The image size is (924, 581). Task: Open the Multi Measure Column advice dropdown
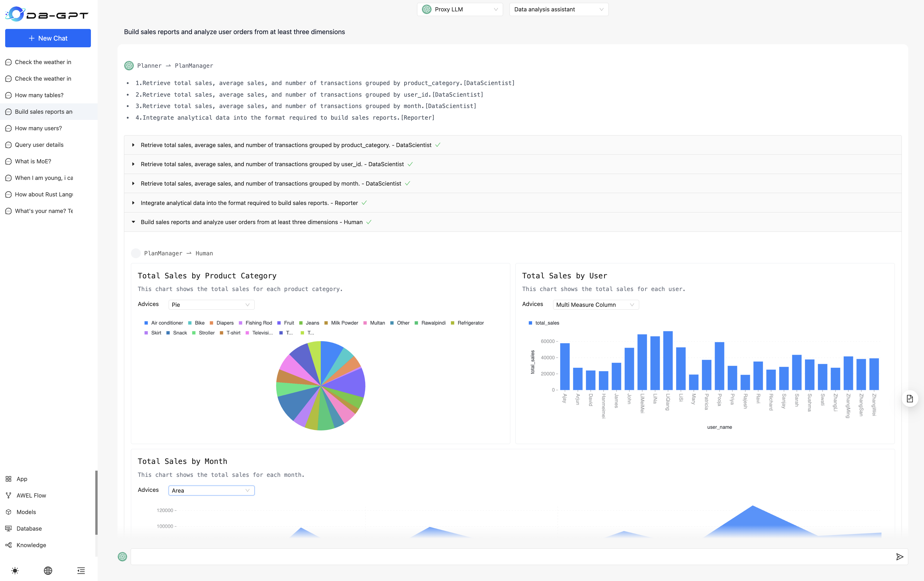click(x=595, y=304)
